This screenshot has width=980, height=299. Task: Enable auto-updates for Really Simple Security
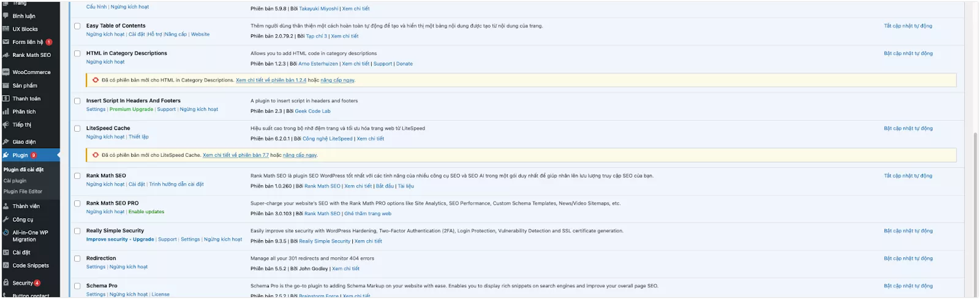coord(908,231)
